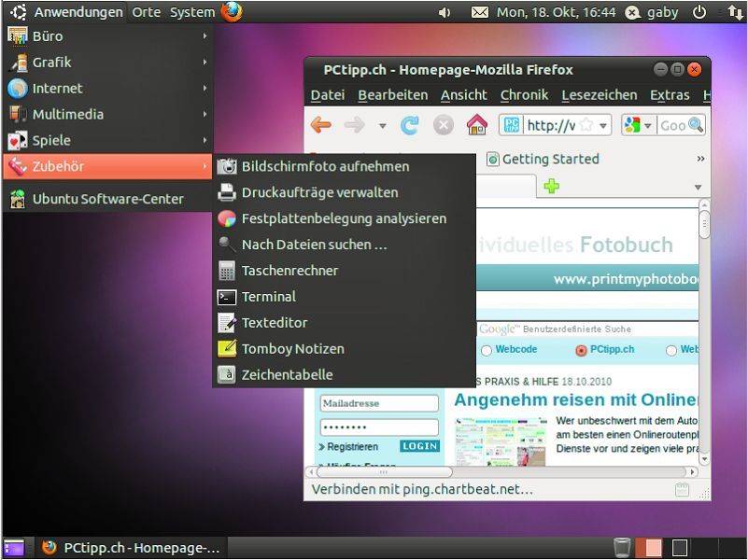Open the Extras menu

point(670,95)
